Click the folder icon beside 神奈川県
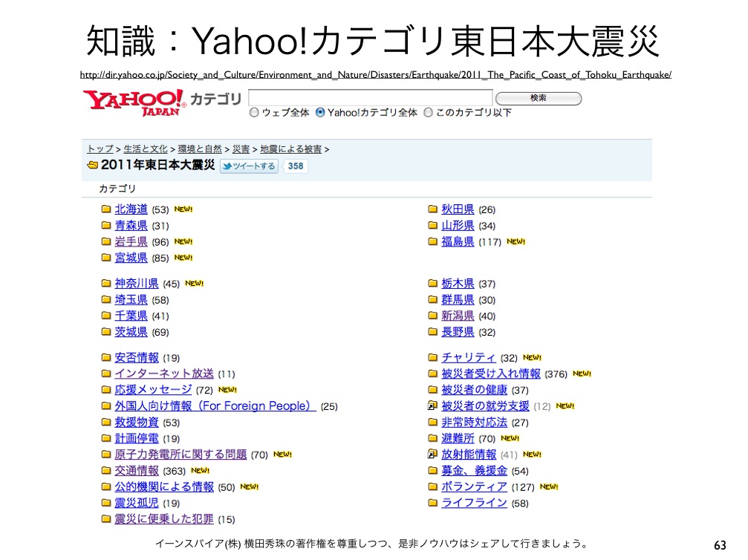 click(106, 283)
